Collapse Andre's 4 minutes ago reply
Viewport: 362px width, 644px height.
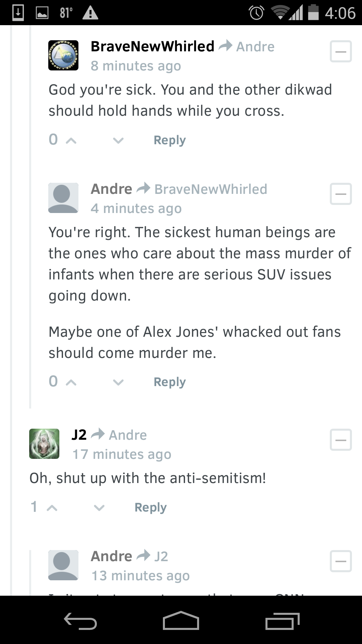341,194
